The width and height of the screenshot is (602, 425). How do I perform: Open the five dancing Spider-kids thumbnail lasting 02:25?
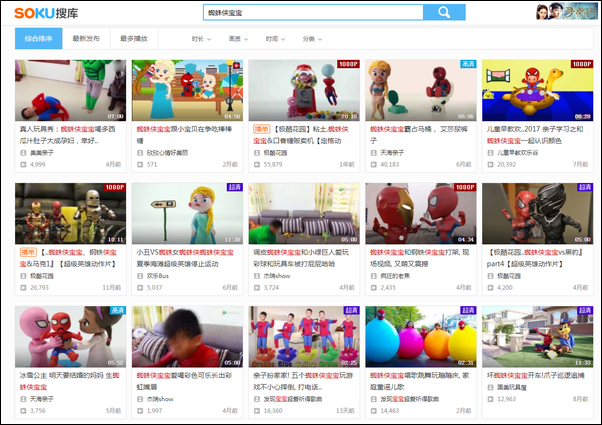click(304, 337)
